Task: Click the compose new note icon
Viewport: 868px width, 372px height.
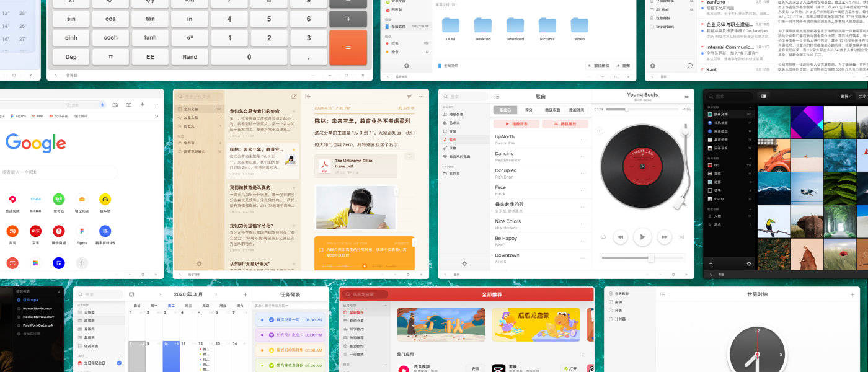Action: point(294,97)
